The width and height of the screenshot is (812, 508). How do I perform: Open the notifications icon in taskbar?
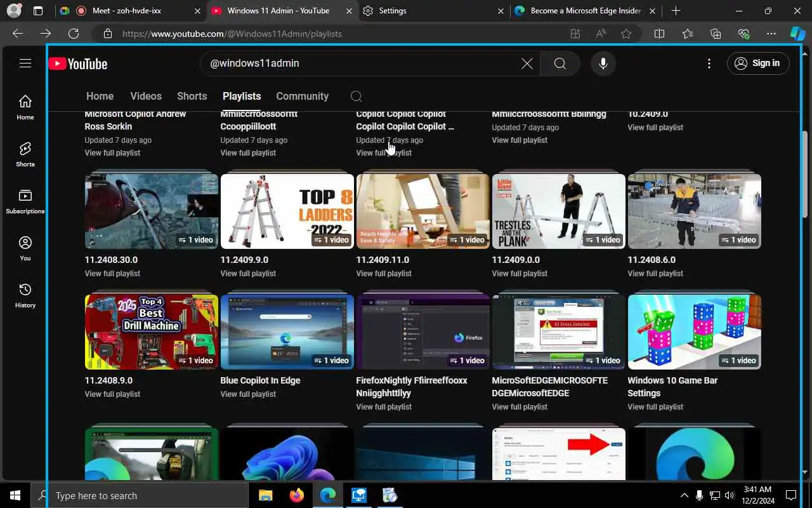790,495
